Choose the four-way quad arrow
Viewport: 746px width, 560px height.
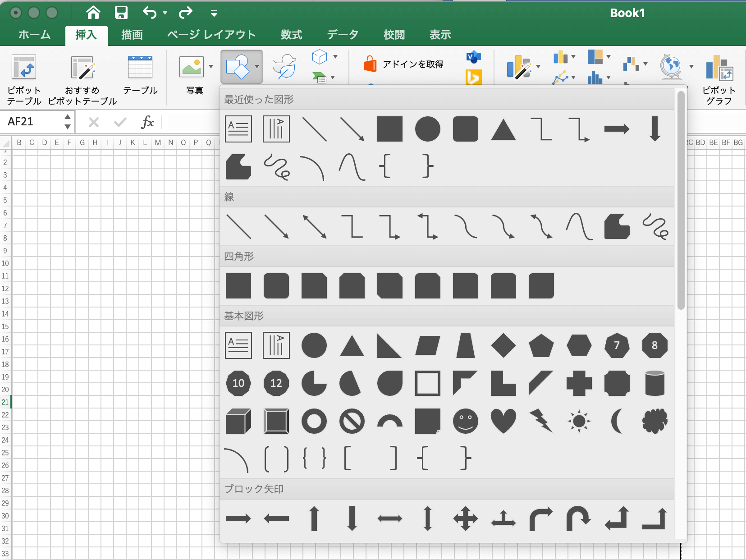coord(466,519)
